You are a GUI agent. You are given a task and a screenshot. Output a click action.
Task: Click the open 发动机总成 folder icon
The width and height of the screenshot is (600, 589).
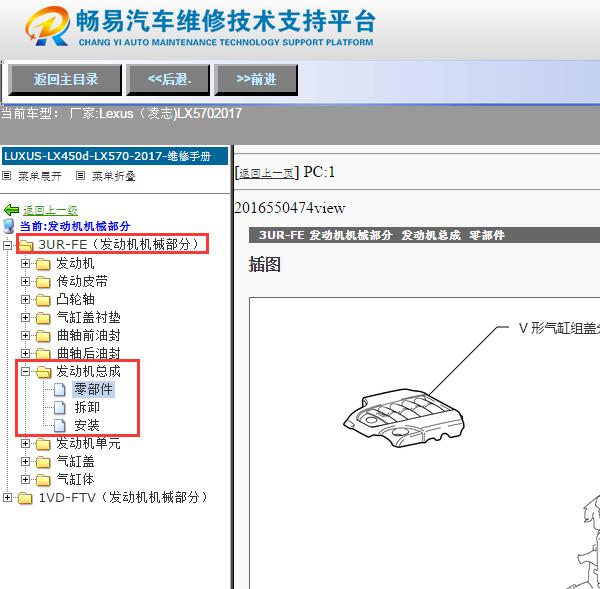44,372
